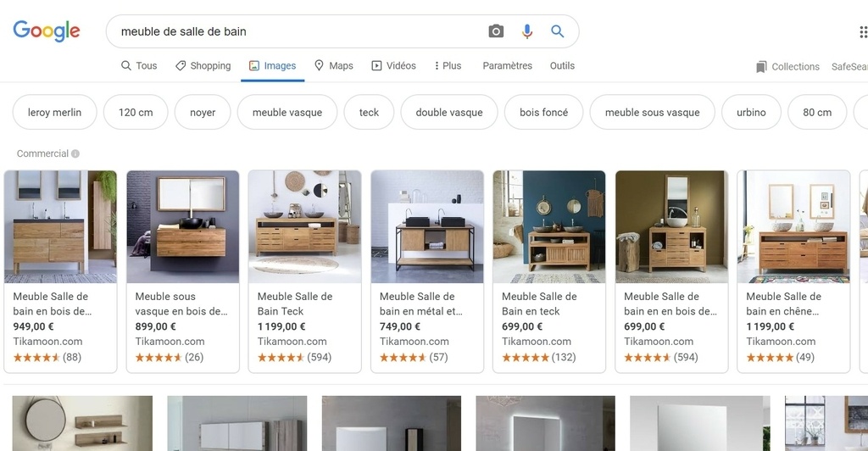Open the Collections bookmark icon

761,67
